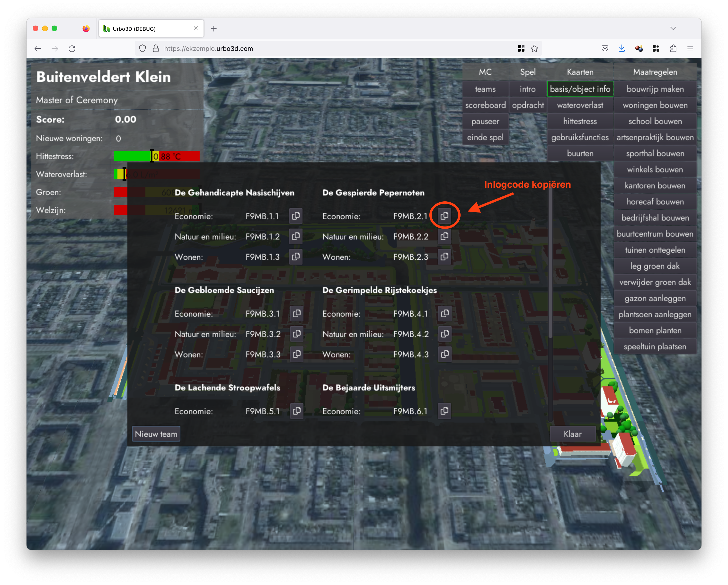Show the intro screen

pyautogui.click(x=528, y=89)
